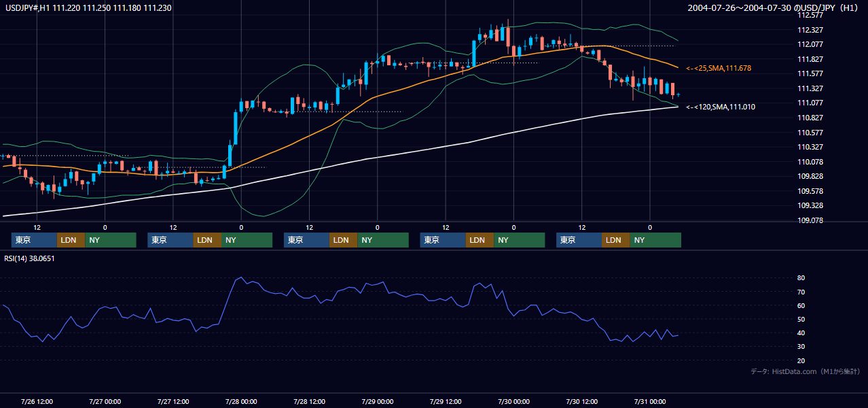Pick the LDN session block for 7/29
The image size is (868, 408).
pyautogui.click(x=480, y=240)
